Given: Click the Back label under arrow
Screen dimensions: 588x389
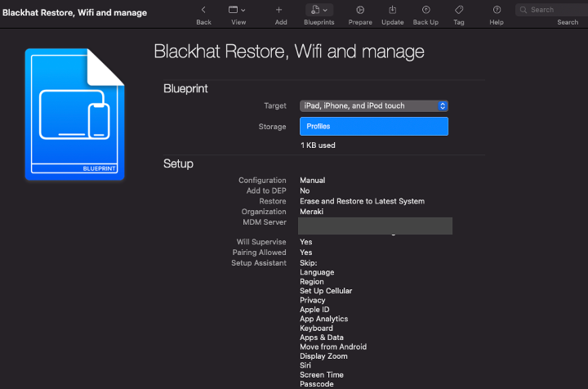Looking at the screenshot, I should (203, 22).
